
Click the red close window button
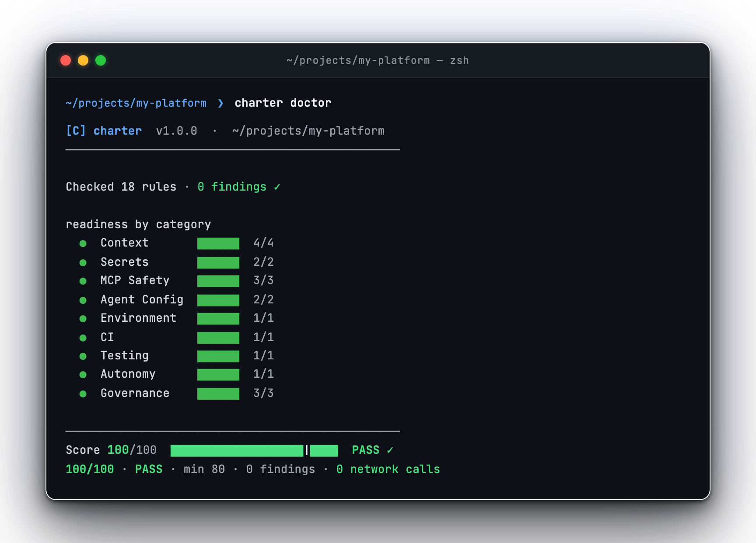[x=66, y=60]
